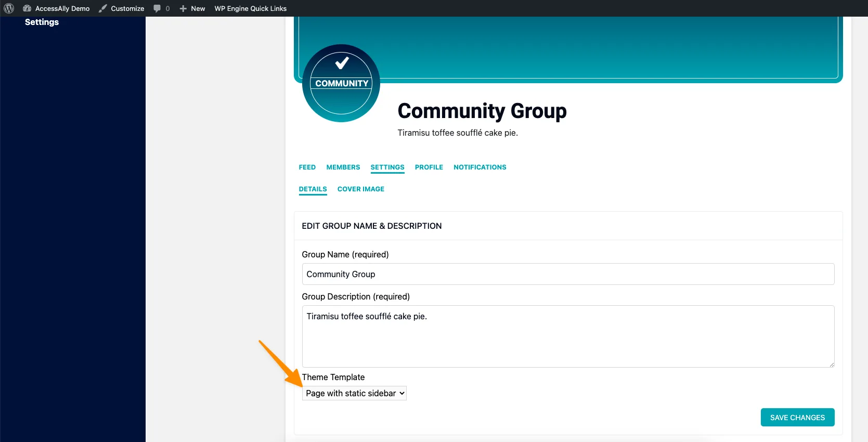Switch to the Feed tab

pos(307,167)
